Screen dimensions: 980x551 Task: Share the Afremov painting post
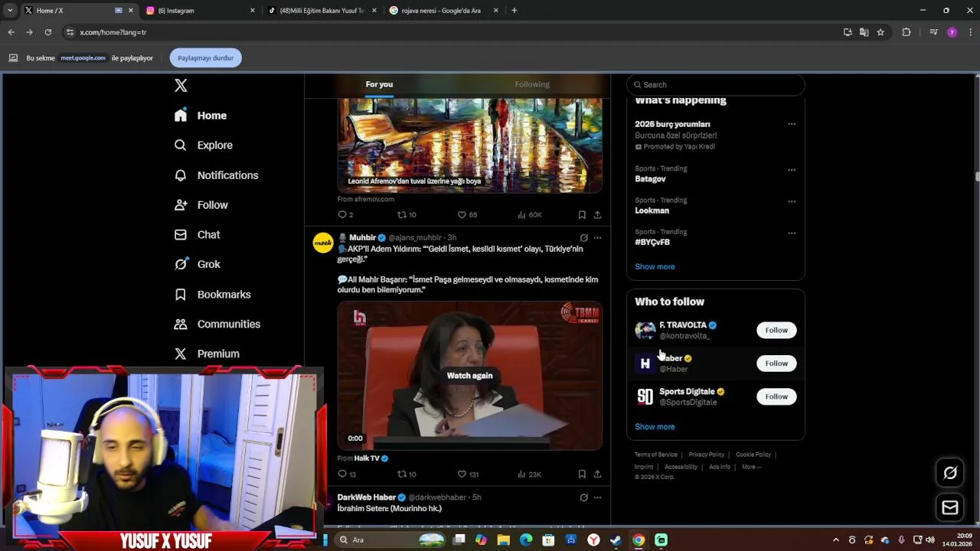pyautogui.click(x=597, y=215)
